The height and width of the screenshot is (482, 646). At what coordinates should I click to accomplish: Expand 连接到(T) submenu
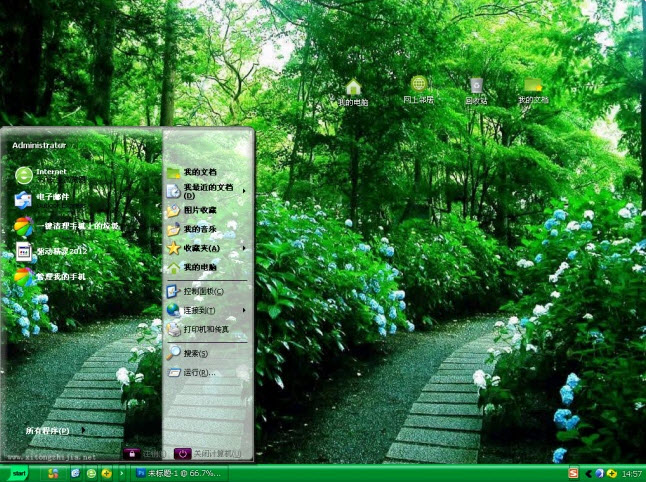(x=200, y=311)
